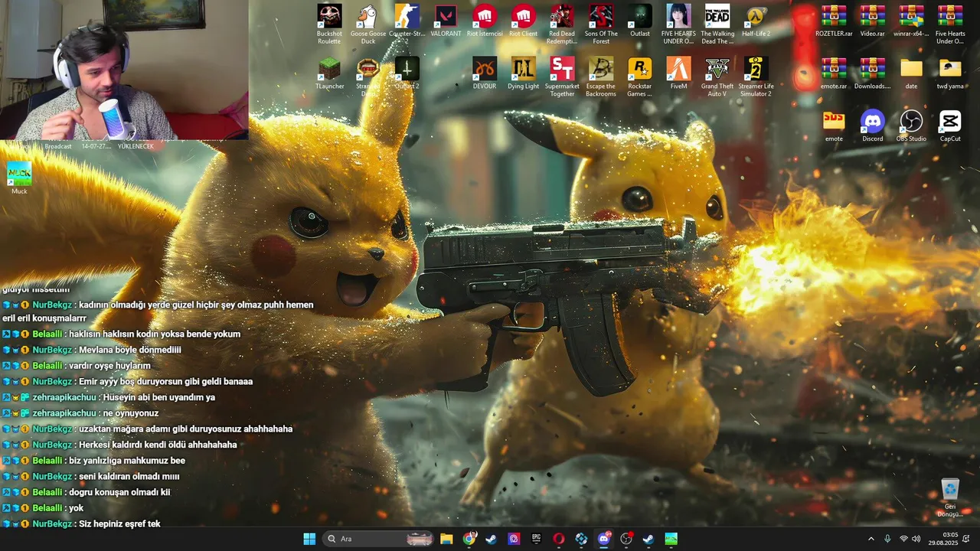Image resolution: width=980 pixels, height=551 pixels.
Task: Launch Outlast 2 from the desktop
Action: 407,73
